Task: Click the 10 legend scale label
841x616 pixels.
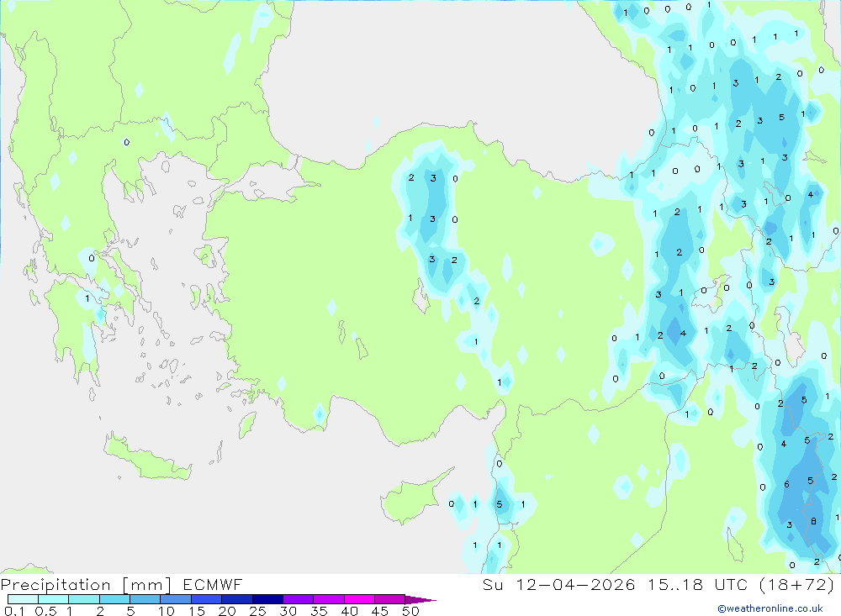Action: [167, 611]
